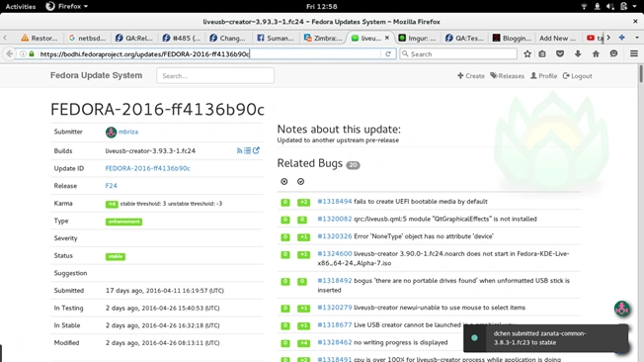
Task: Click the +1 karma badge for bug #1320326
Action: (x=303, y=237)
